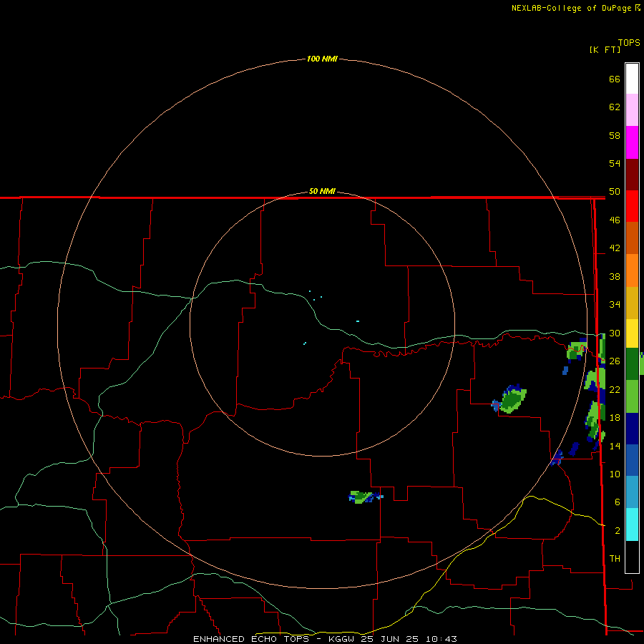Click the legend value "66"
Screen dimensions: 644x644
click(x=615, y=79)
